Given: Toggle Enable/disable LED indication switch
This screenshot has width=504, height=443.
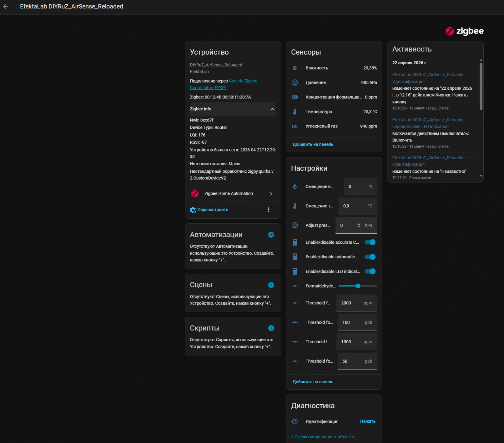Looking at the screenshot, I should (370, 272).
